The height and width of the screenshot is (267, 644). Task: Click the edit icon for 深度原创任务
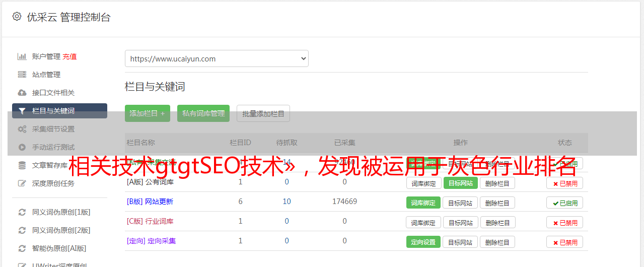click(x=22, y=183)
